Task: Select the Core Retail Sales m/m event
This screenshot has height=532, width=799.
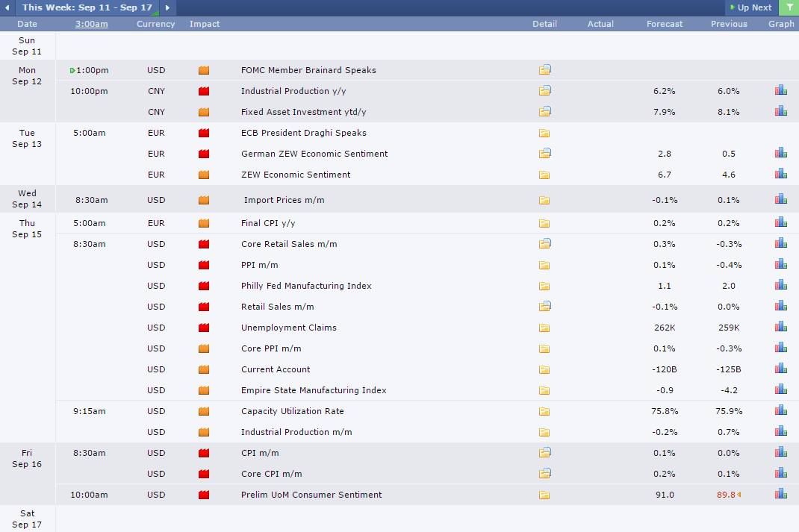Action: click(289, 244)
